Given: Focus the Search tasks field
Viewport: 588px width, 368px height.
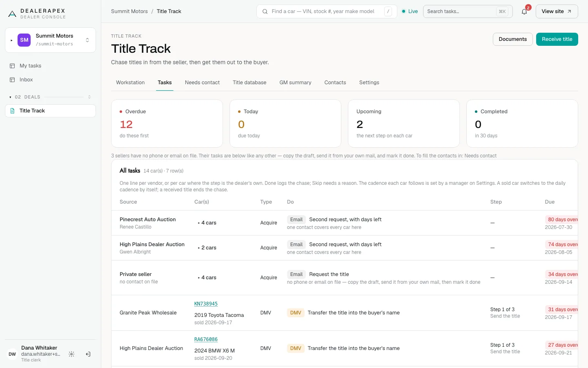Looking at the screenshot, I should pyautogui.click(x=468, y=11).
